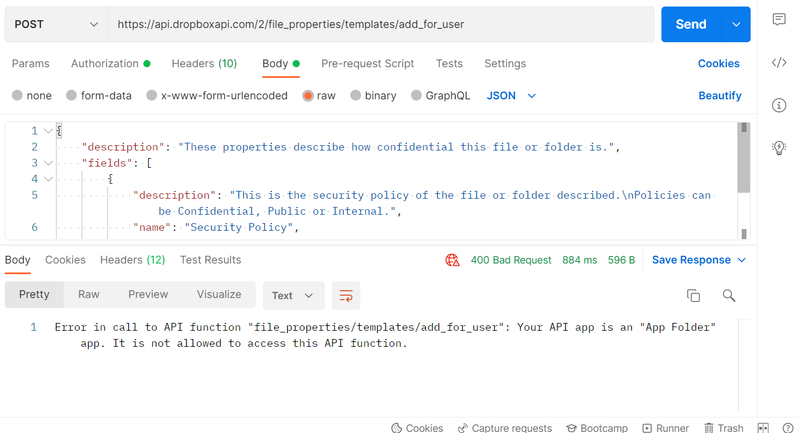Select the Raw response view

(89, 294)
